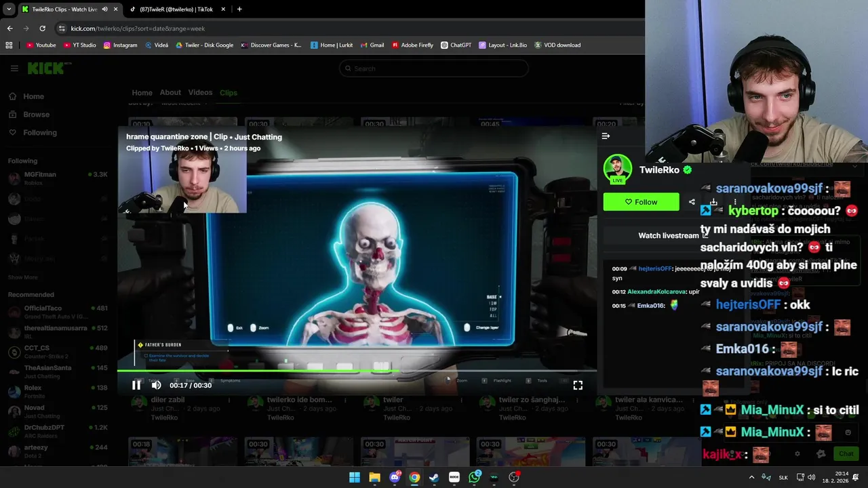868x488 pixels.
Task: Open Following in the Kick sidebar
Action: tap(33, 133)
